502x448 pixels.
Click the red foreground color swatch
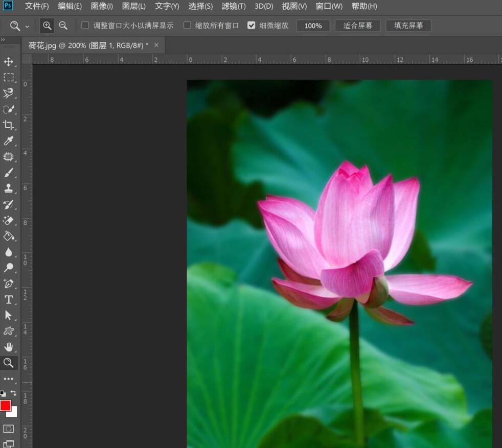coord(6,406)
